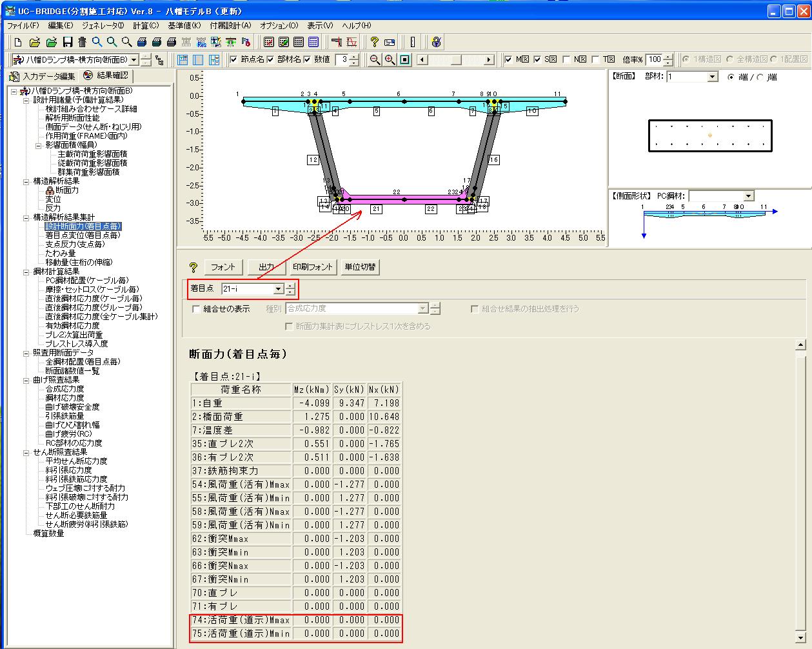The height and width of the screenshot is (649, 812).
Task: Open the 八幡Dランプ橋 model dropdown in toolbar
Action: pos(134,60)
